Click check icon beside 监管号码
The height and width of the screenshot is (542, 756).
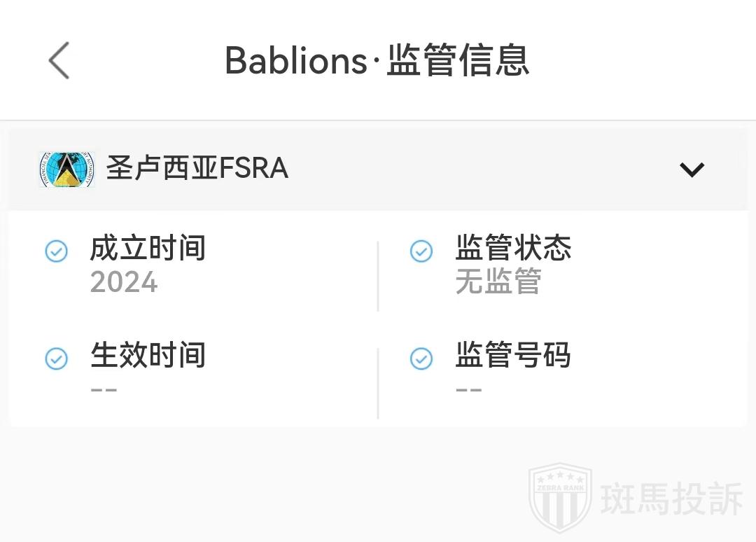[421, 359]
